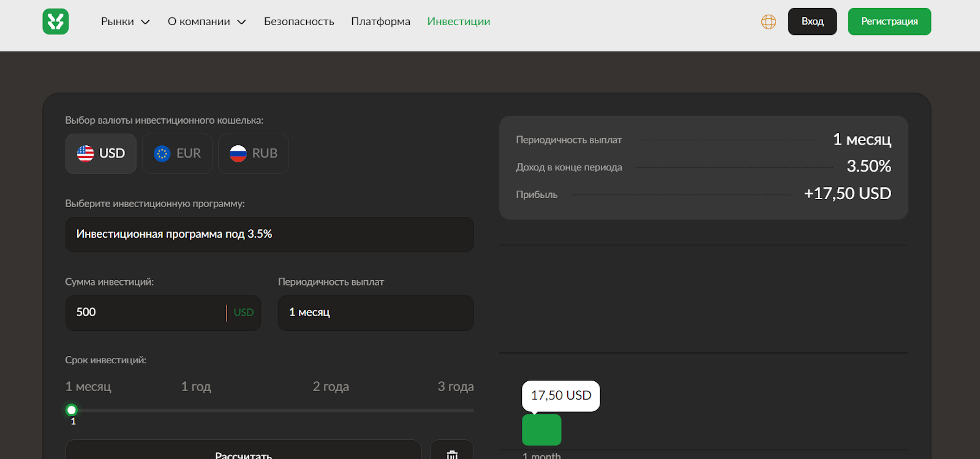Switch wallet currency to EUR
980x459 pixels.
(x=177, y=154)
